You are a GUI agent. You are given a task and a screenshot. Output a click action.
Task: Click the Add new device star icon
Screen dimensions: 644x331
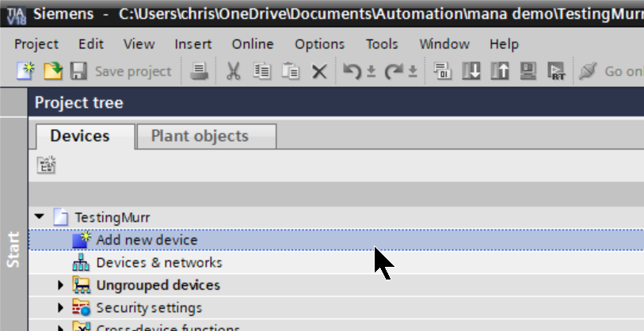point(82,240)
